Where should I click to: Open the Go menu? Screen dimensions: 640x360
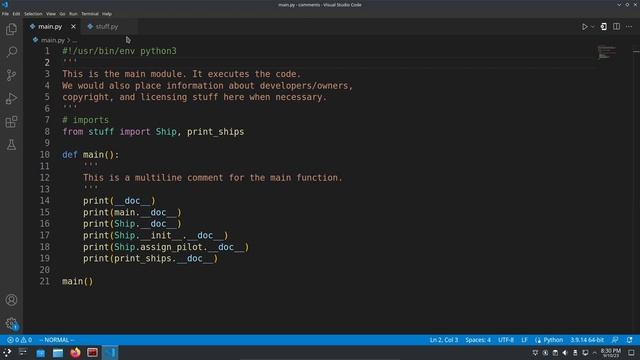[62, 13]
